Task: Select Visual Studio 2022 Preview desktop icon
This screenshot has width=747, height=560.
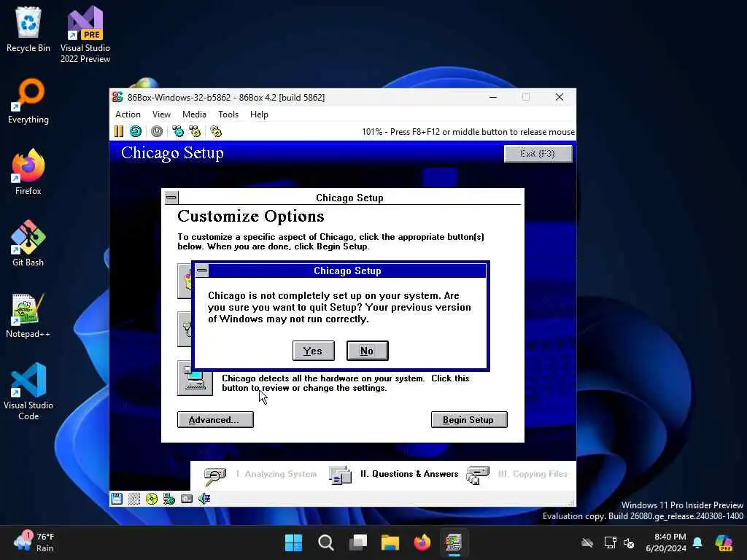Action: pyautogui.click(x=85, y=34)
